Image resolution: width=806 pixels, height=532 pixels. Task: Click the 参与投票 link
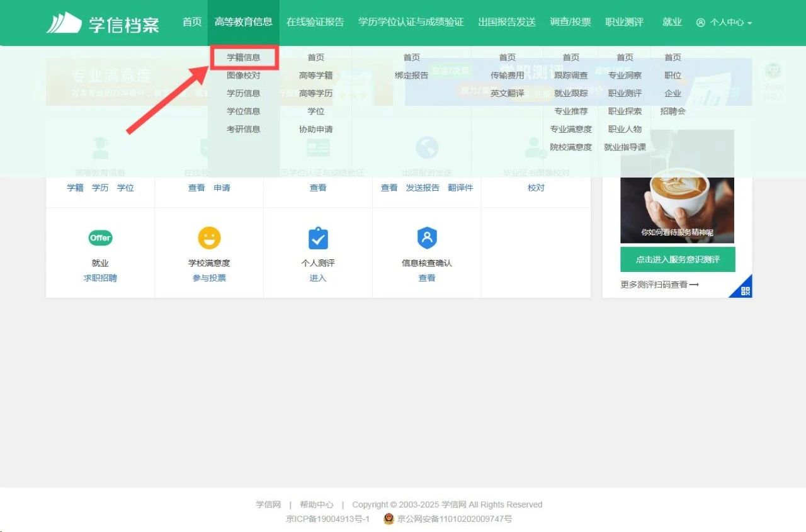(x=209, y=278)
